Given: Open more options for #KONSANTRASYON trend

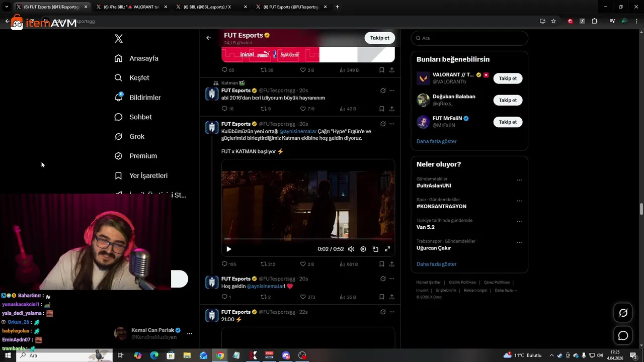Looking at the screenshot, I should (x=519, y=201).
